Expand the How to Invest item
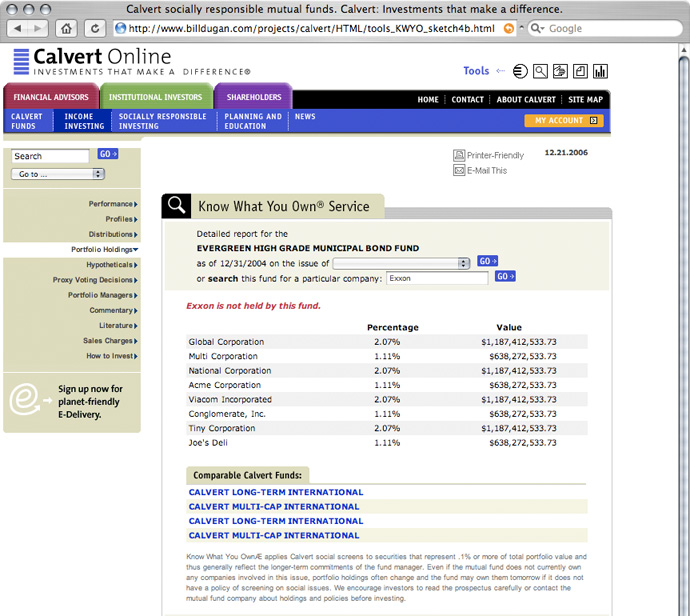The height and width of the screenshot is (616, 690). 112,356
